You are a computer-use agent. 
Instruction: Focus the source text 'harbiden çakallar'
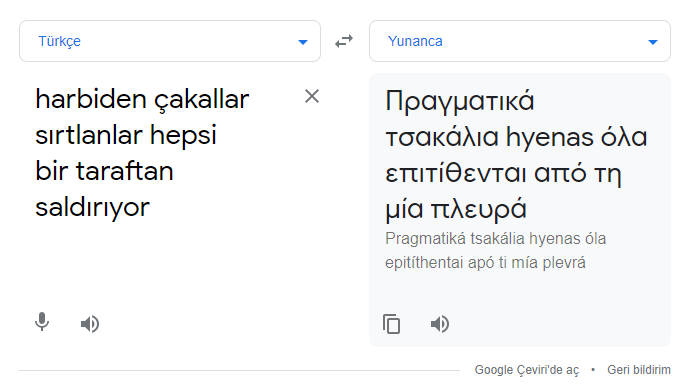[x=142, y=100]
